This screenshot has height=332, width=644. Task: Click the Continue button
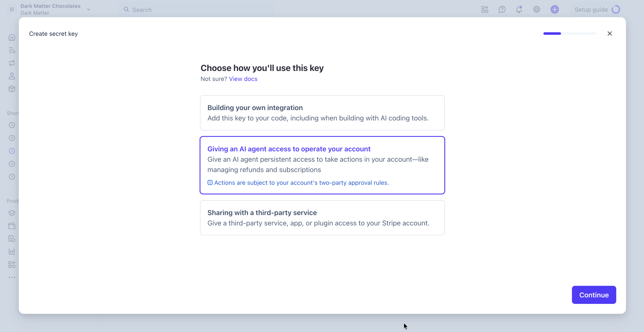(x=594, y=295)
